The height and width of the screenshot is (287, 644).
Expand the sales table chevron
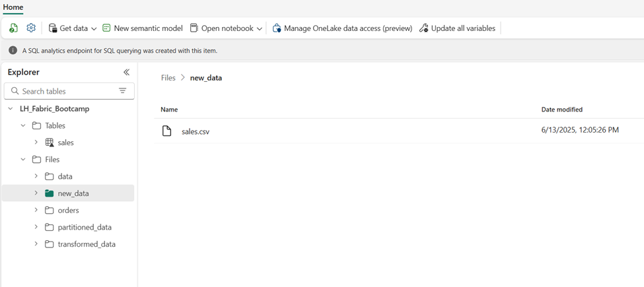36,143
